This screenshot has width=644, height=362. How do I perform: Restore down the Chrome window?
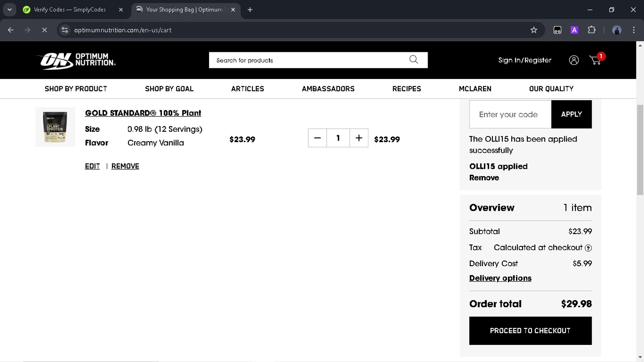pos(611,9)
